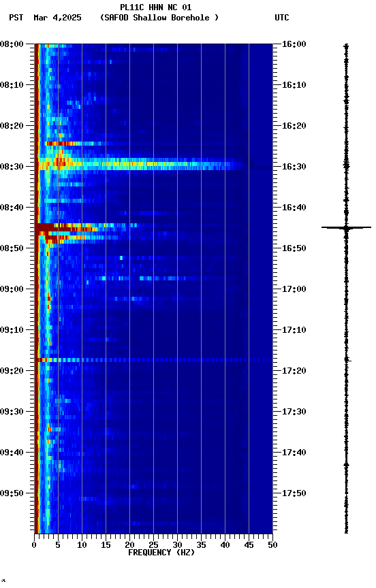This screenshot has width=376, height=588.
Task: Click the small seismogram blip near 17:17
Action: pos(348,359)
